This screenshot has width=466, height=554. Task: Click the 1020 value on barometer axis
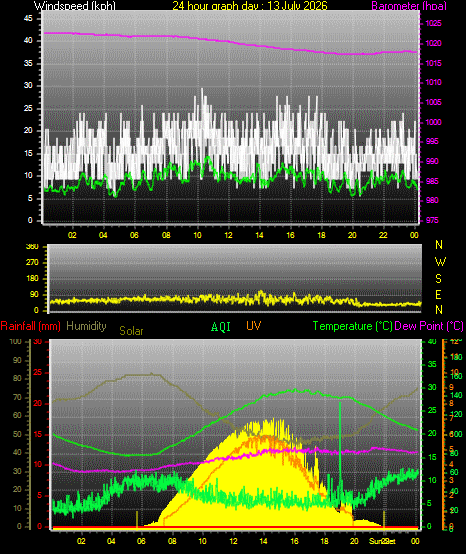[433, 43]
